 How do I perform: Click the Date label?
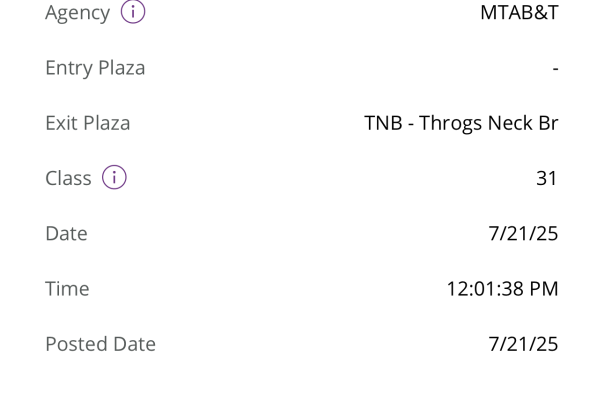tap(66, 233)
